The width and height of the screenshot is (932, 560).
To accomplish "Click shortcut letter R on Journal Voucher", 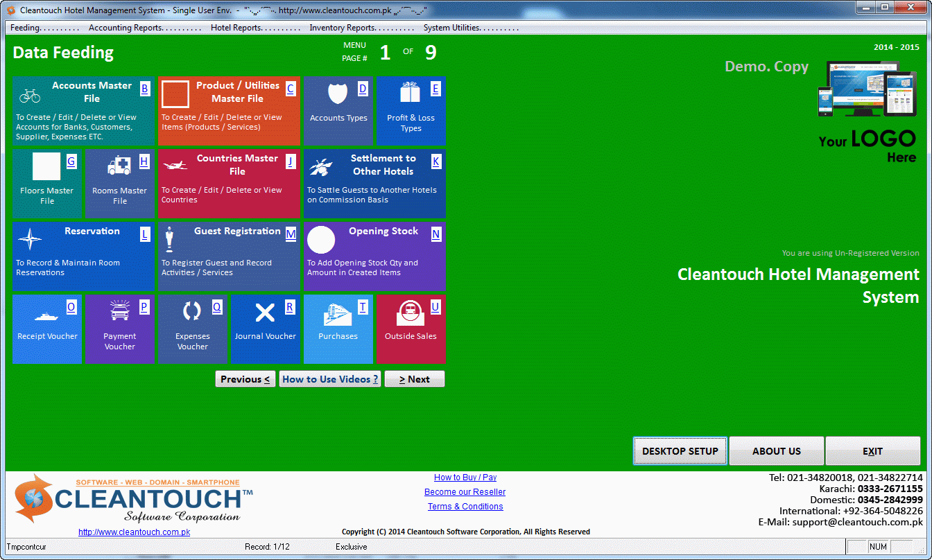I will (x=290, y=308).
